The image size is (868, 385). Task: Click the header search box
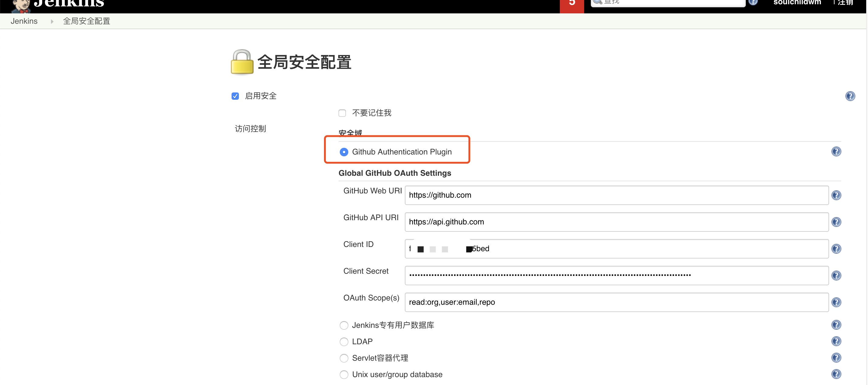click(668, 3)
